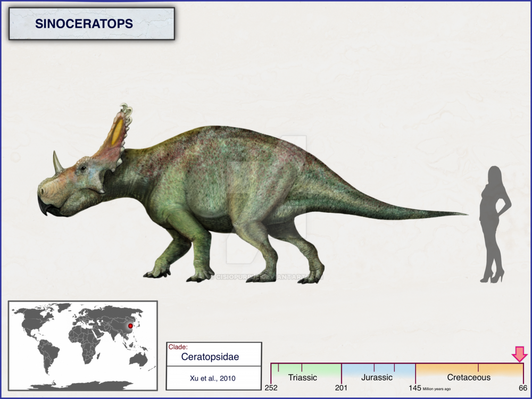Click the Triassic period label
The height and width of the screenshot is (399, 532).
tap(302, 377)
